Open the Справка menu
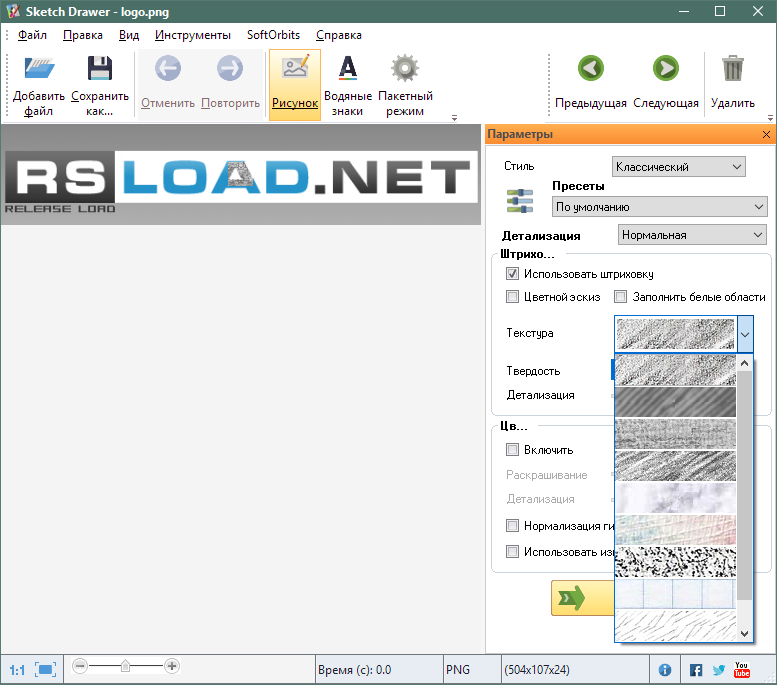The image size is (777, 685). click(339, 35)
